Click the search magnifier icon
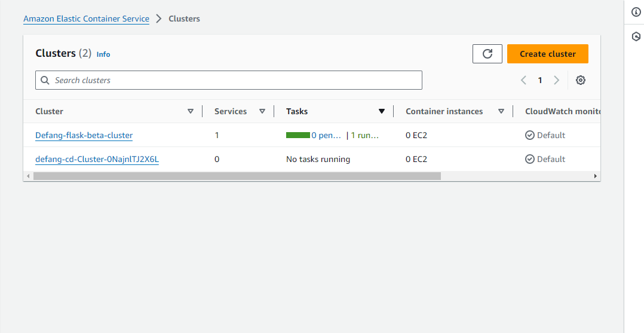The image size is (644, 333). [45, 80]
